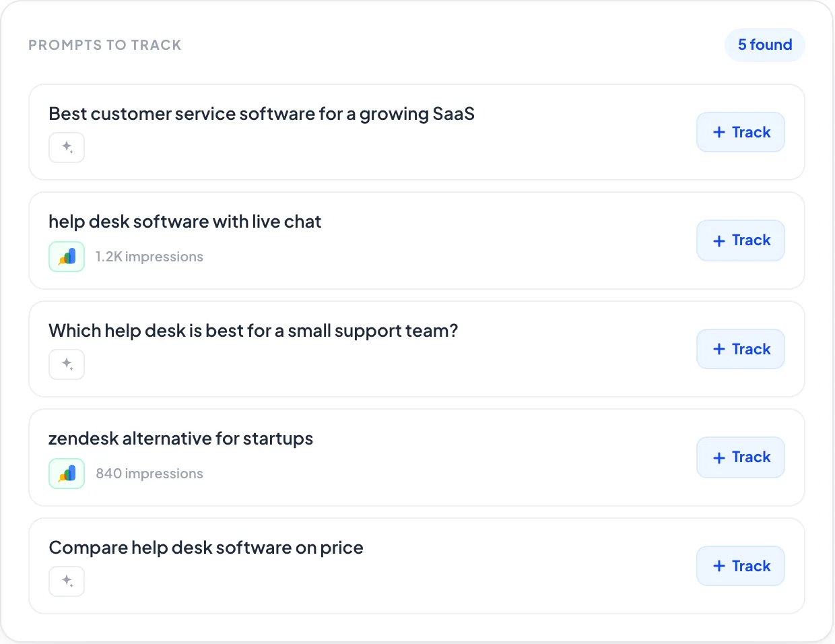Track 'help desk software with live chat' prompt

[741, 240]
